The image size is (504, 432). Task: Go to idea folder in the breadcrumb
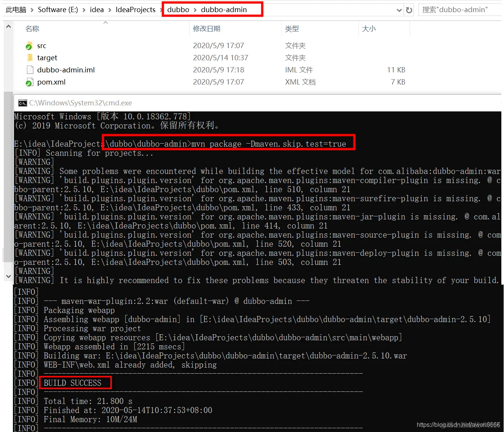coord(97,10)
